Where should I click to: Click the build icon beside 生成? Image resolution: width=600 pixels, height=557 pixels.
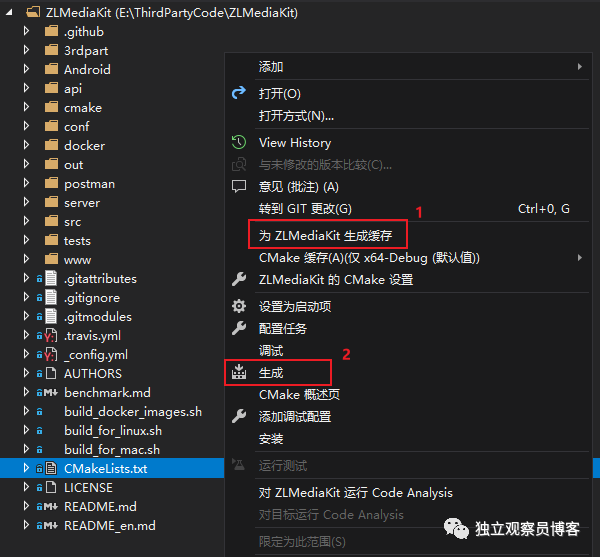[239, 372]
